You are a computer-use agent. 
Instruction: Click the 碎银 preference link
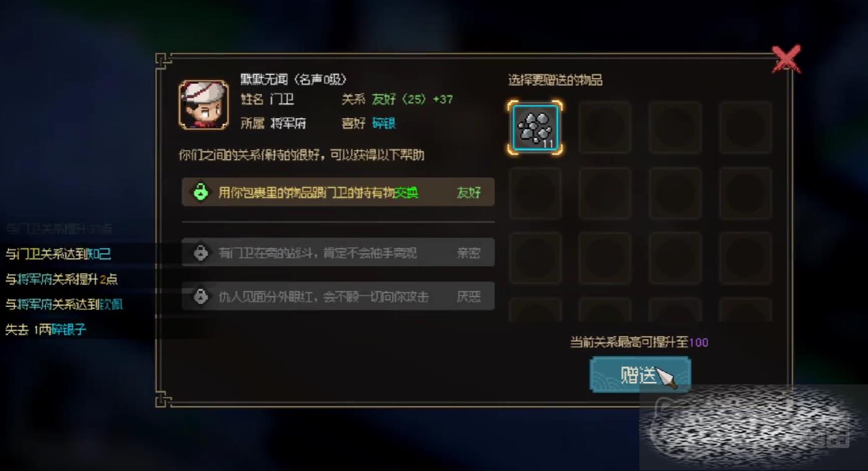[384, 123]
